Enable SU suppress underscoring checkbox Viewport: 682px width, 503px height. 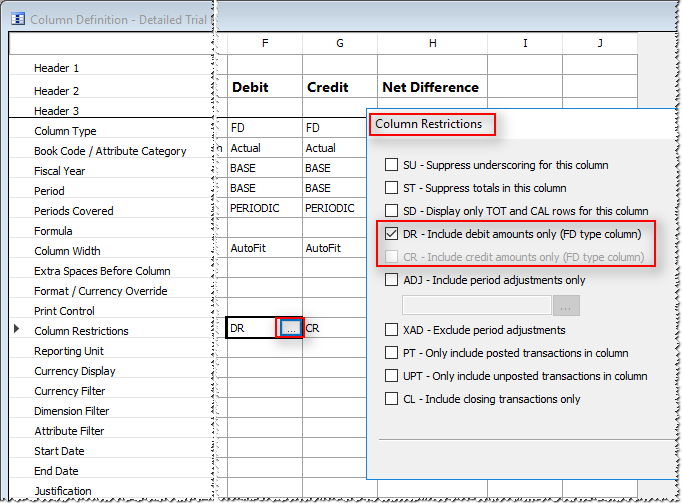[x=393, y=165]
